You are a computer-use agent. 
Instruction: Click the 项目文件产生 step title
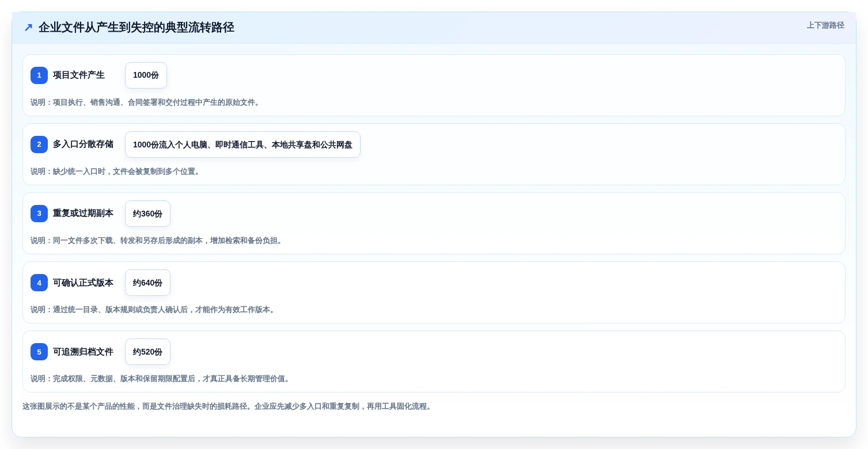[x=79, y=75]
